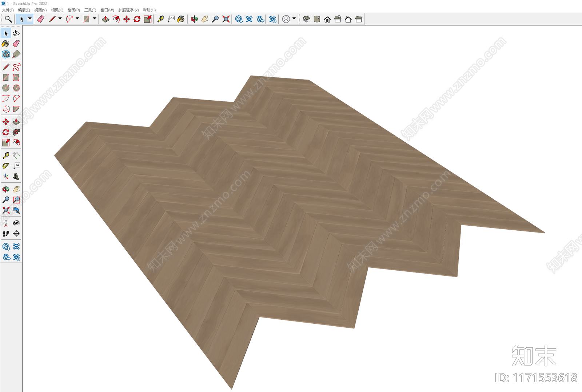Screen dimensions: 582x392
Task: Select the Zoom Window tool
Action: (x=16, y=200)
